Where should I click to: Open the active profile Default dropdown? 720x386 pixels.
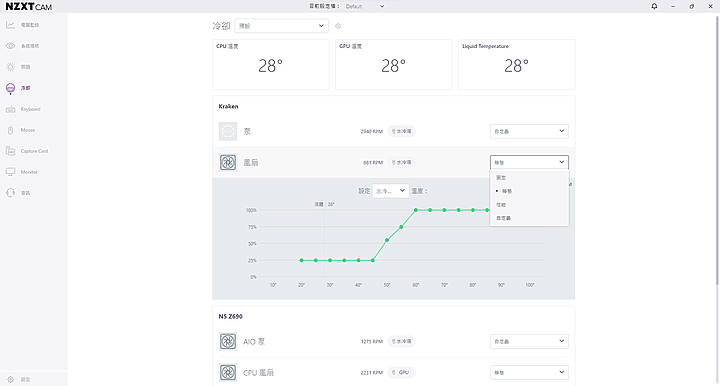pyautogui.click(x=365, y=6)
